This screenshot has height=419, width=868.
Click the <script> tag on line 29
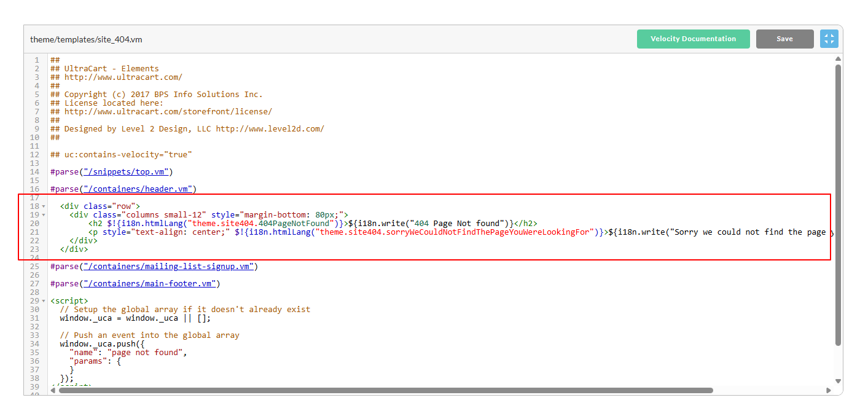pos(69,301)
